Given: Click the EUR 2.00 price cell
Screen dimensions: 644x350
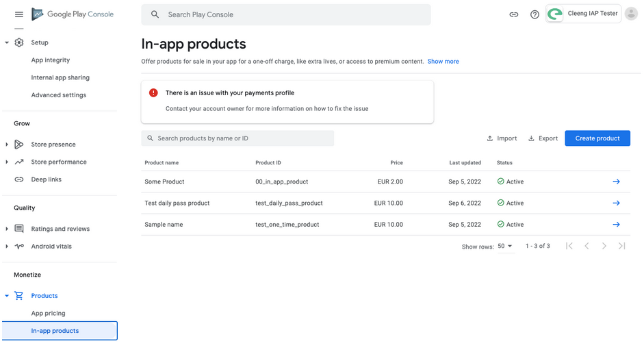Looking at the screenshot, I should pos(390,182).
